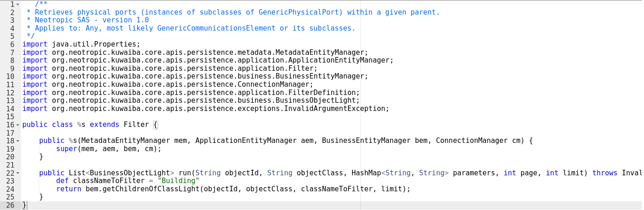The image size is (644, 210).
Task: Click the closing brace on line 26
Action: click(25, 205)
